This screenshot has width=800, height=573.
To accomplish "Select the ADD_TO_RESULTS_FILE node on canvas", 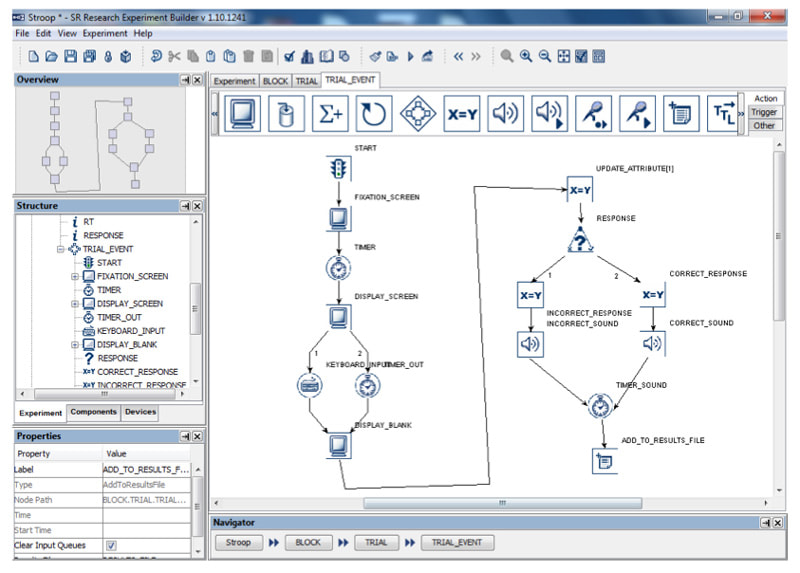I will 605,462.
